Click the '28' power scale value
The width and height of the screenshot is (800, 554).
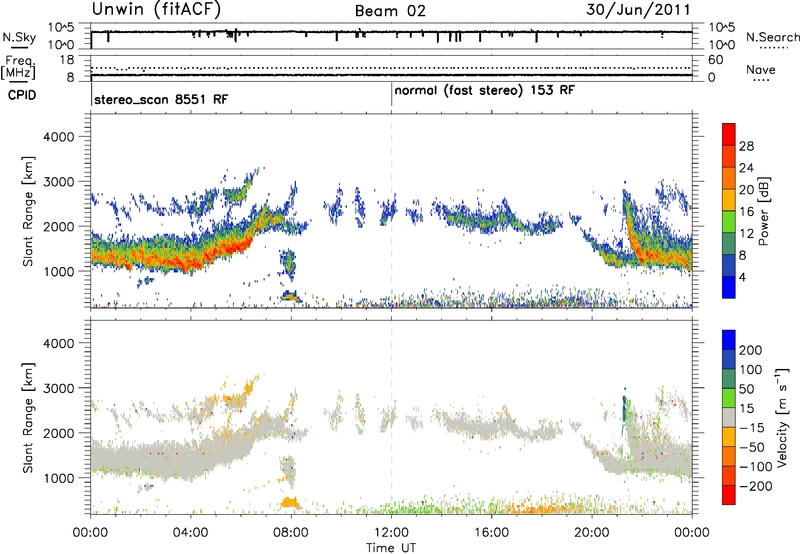point(746,146)
